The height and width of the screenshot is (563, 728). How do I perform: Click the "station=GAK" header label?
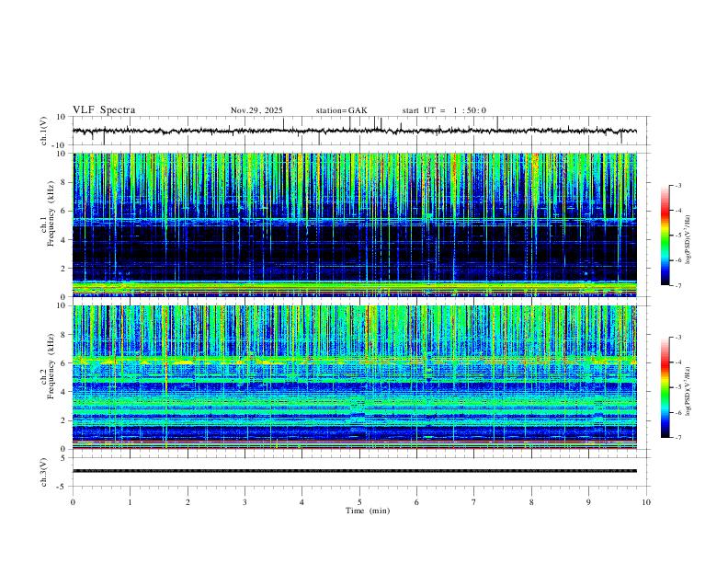click(x=341, y=110)
